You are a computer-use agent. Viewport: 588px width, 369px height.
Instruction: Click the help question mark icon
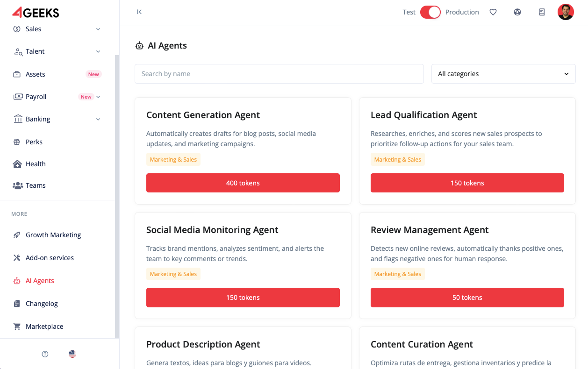tap(45, 354)
